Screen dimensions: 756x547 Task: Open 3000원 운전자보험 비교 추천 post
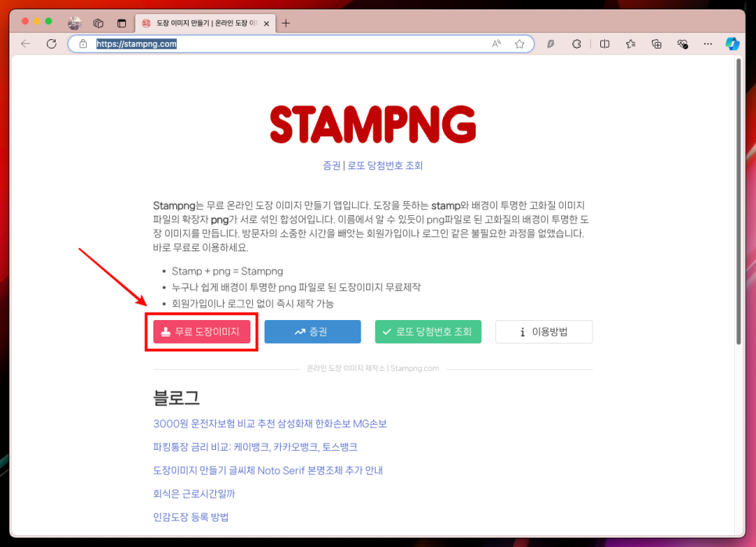(270, 423)
